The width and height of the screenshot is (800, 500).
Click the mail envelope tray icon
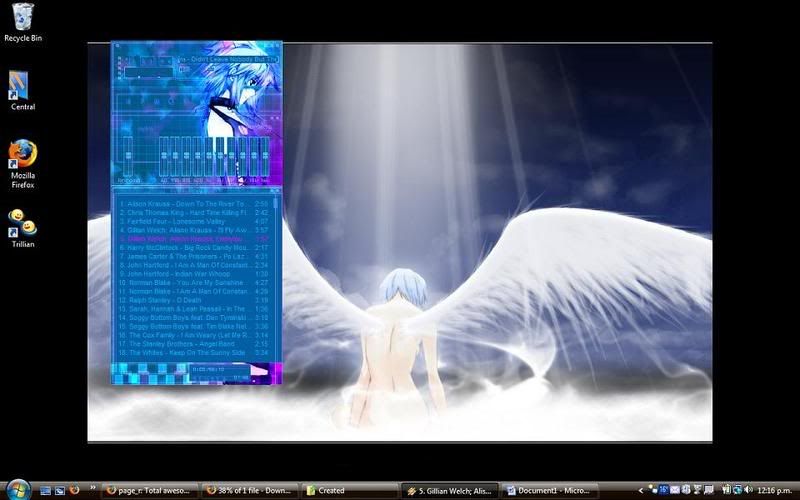click(x=674, y=490)
